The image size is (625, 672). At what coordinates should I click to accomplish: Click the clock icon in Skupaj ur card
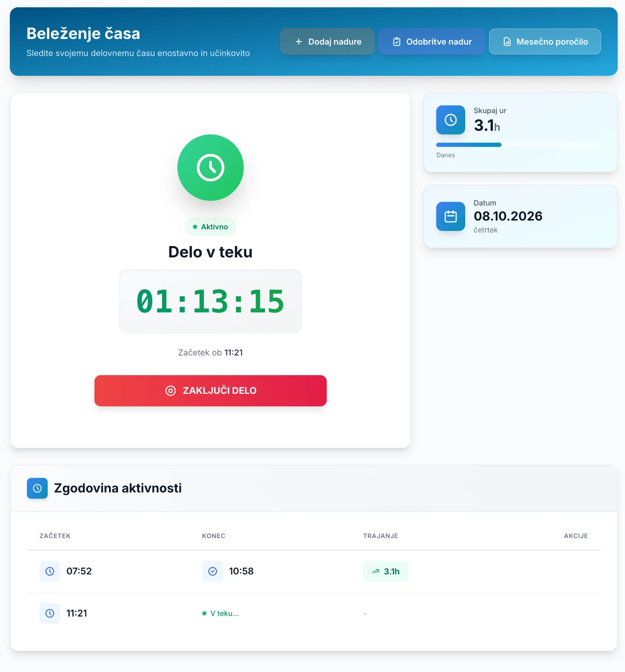pos(451,120)
